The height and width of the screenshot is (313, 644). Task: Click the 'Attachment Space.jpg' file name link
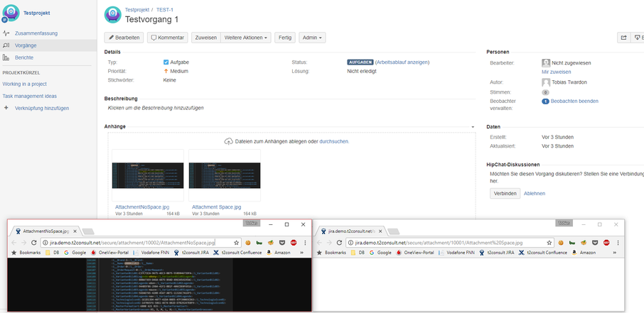point(217,207)
